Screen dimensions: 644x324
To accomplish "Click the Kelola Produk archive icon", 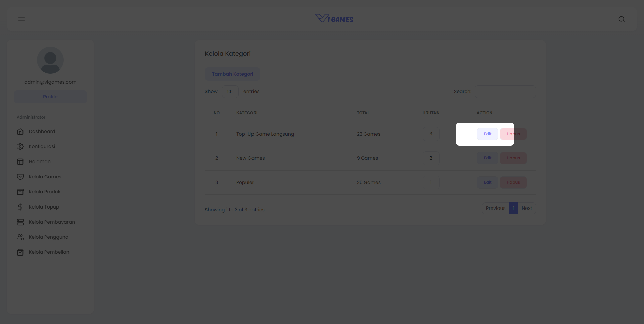I will (20, 192).
